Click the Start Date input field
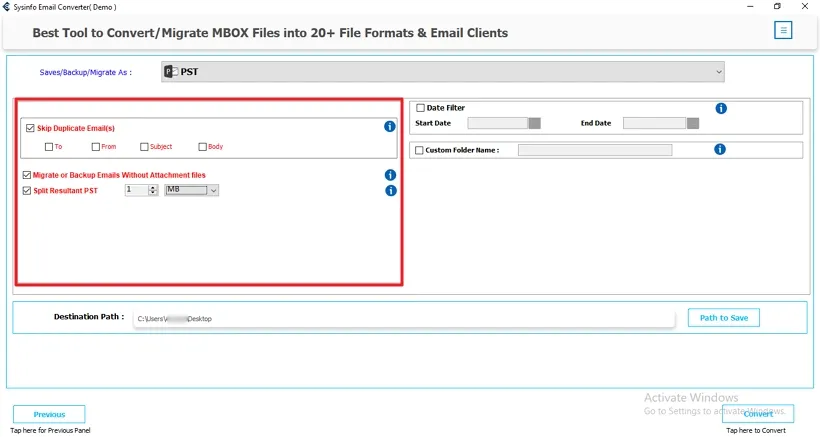 tap(498, 123)
